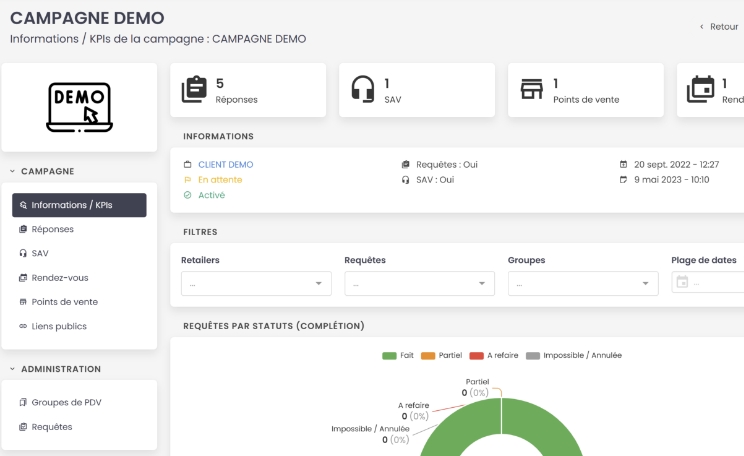
Task: Click the DEMO laptop campaign logo
Action: tap(79, 107)
